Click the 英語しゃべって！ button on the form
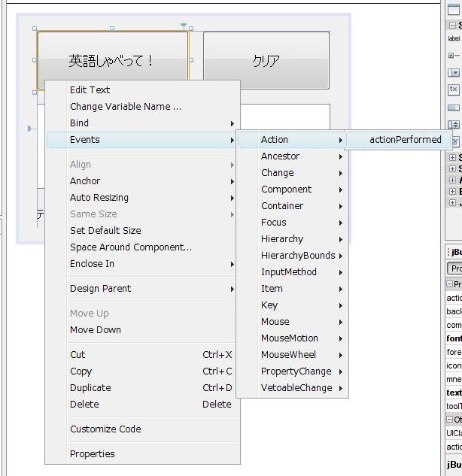The height and width of the screenshot is (476, 462). [112, 61]
